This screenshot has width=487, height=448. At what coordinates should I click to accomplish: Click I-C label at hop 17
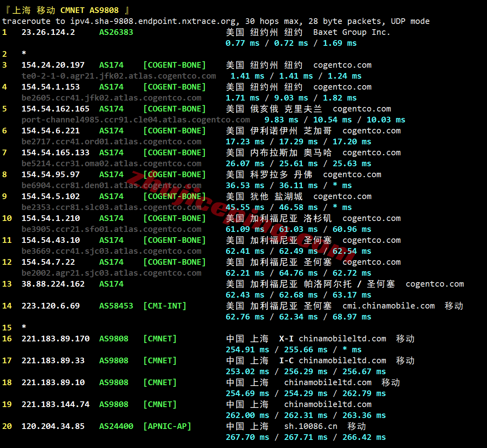pyautogui.click(x=286, y=360)
